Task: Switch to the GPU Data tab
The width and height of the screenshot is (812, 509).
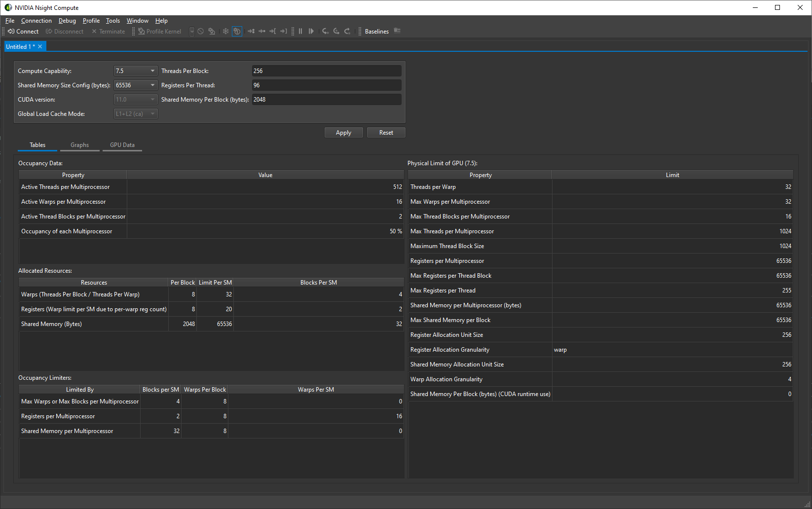Action: pos(122,145)
